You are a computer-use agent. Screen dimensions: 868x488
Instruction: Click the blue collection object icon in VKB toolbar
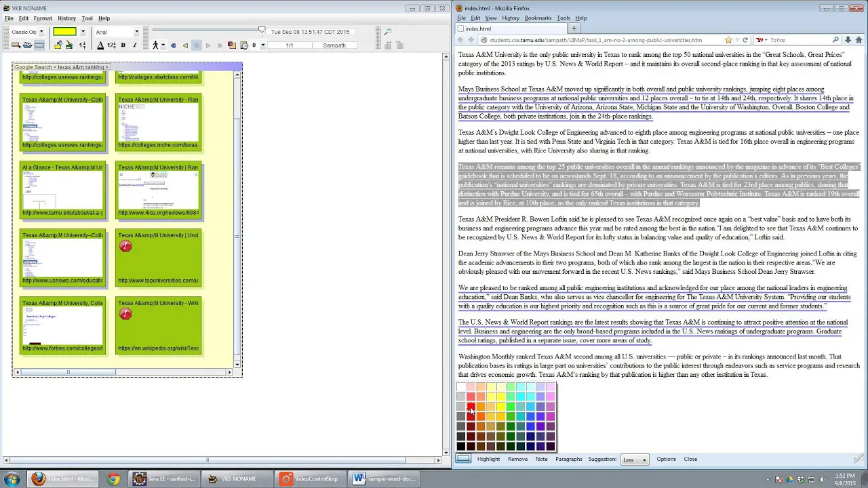click(27, 45)
